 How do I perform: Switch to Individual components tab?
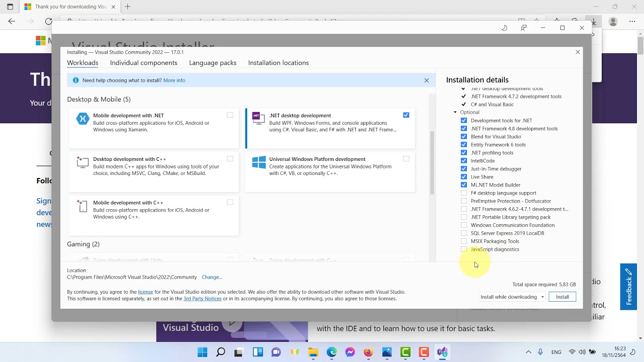point(143,63)
